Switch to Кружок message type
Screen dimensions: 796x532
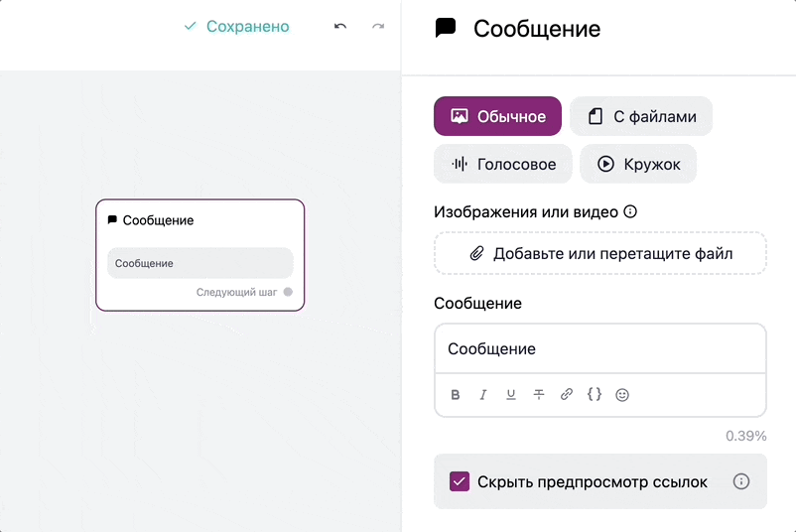tap(638, 164)
